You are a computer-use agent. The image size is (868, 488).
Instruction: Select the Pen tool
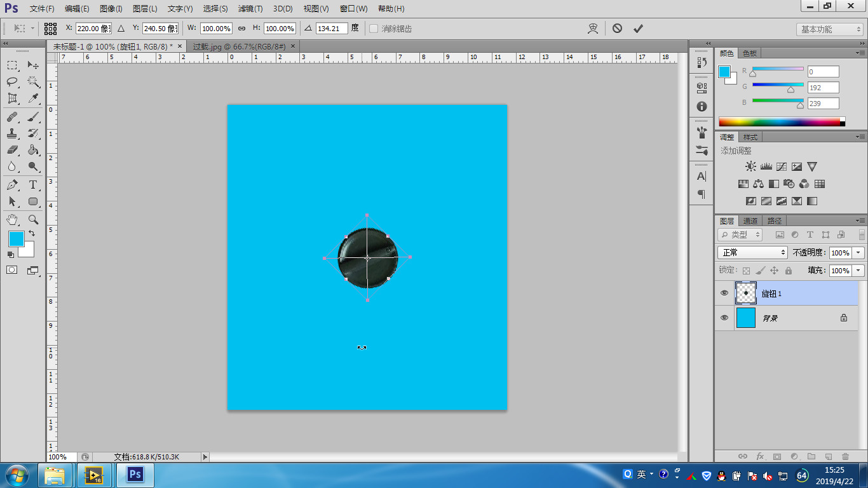[12, 185]
